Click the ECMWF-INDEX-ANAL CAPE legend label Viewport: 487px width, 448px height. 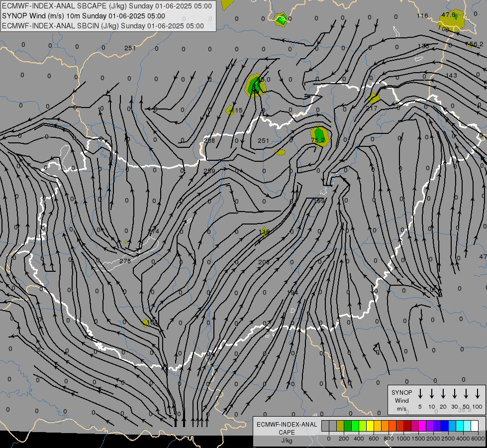coord(287,428)
